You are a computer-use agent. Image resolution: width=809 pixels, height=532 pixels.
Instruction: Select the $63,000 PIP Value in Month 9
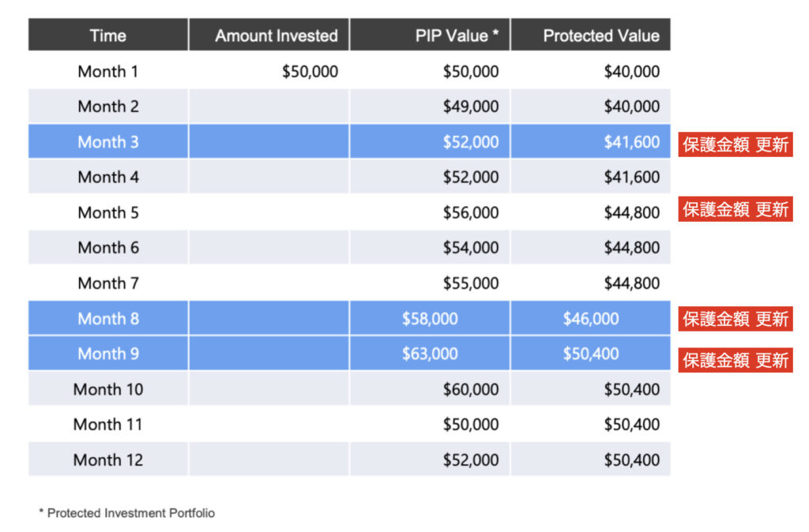[x=430, y=354]
